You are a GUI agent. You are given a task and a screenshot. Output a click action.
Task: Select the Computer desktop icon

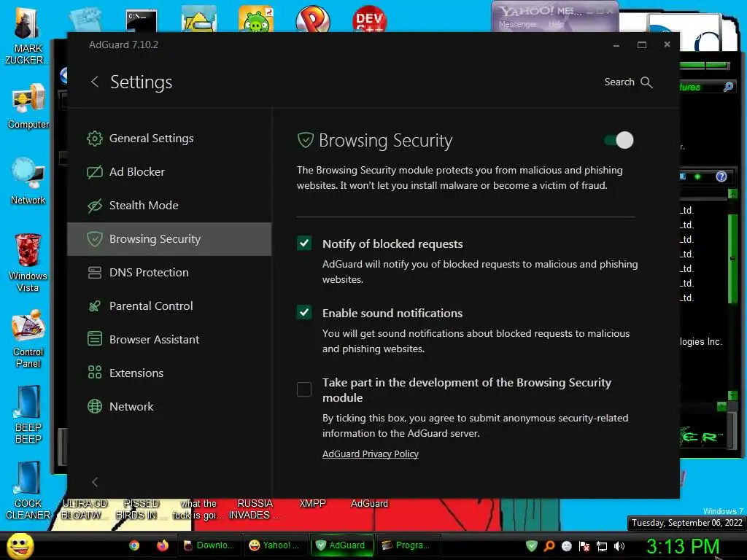click(x=28, y=106)
